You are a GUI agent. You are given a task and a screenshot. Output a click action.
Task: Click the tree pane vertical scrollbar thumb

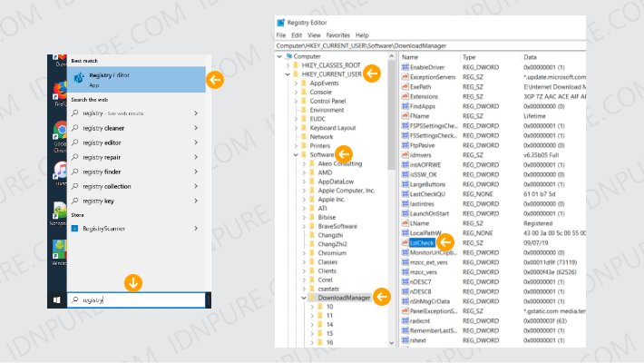pos(392,115)
